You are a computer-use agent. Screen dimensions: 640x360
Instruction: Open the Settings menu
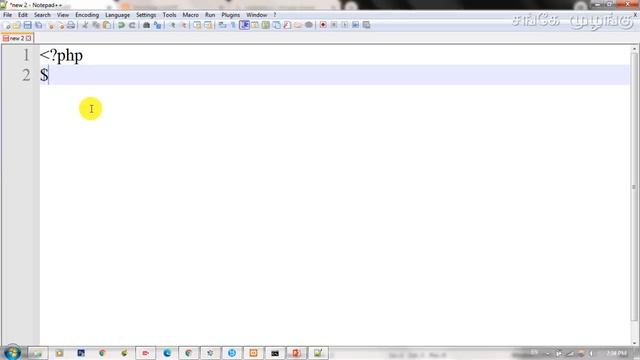146,15
